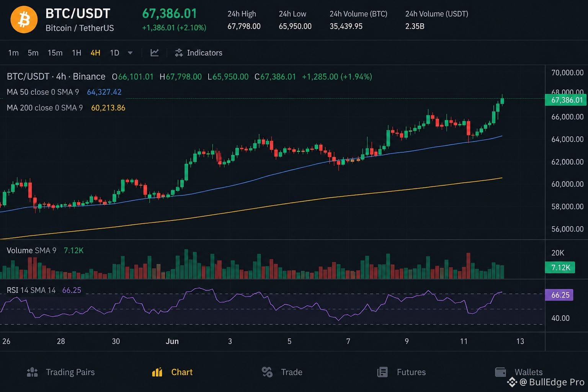588x392 pixels.
Task: Click the 24h High value 67,798.00
Action: coord(244,26)
